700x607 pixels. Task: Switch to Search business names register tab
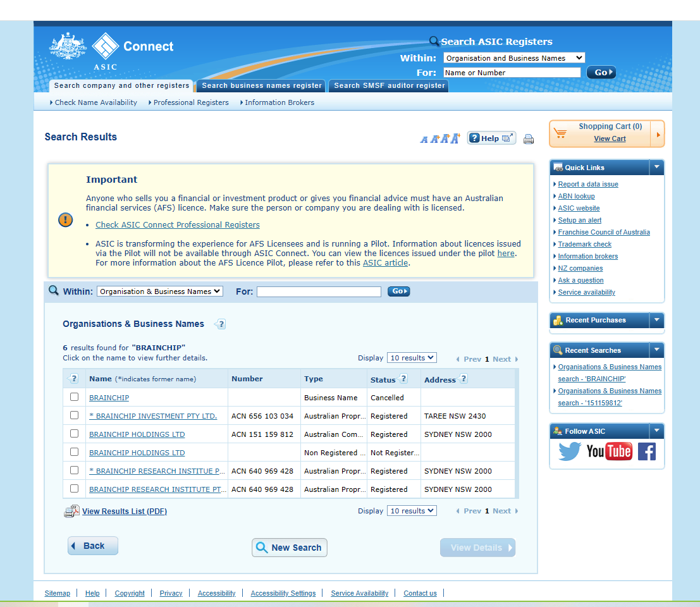point(262,86)
